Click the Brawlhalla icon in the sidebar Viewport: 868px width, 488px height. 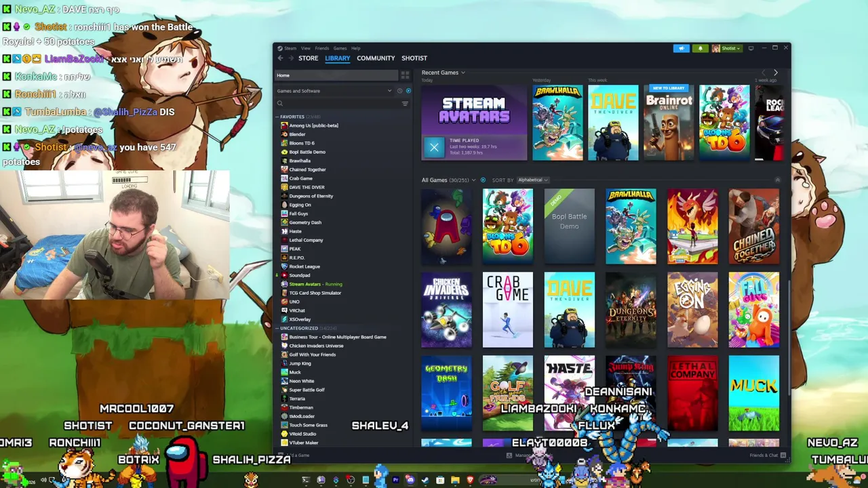tap(284, 161)
